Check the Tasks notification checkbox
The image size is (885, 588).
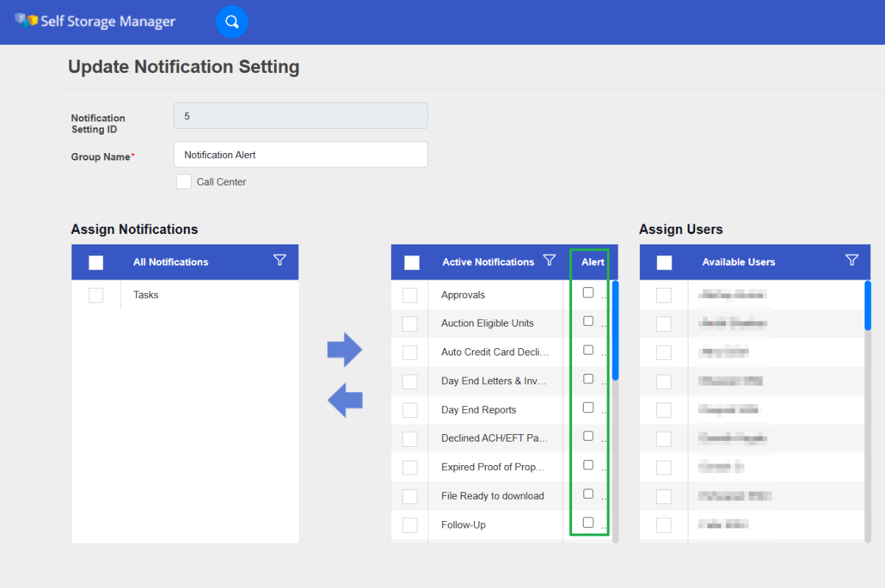coord(96,294)
